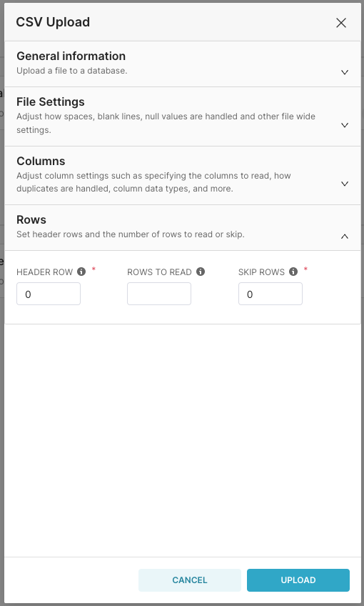Click the Upload button
Viewport: 364px width, 606px height.
[298, 580]
